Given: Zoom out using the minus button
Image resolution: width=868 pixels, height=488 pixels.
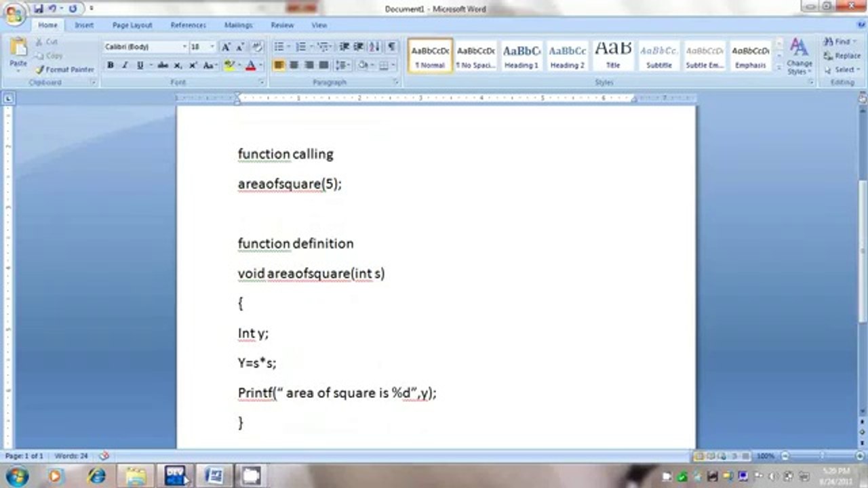Looking at the screenshot, I should tap(785, 456).
